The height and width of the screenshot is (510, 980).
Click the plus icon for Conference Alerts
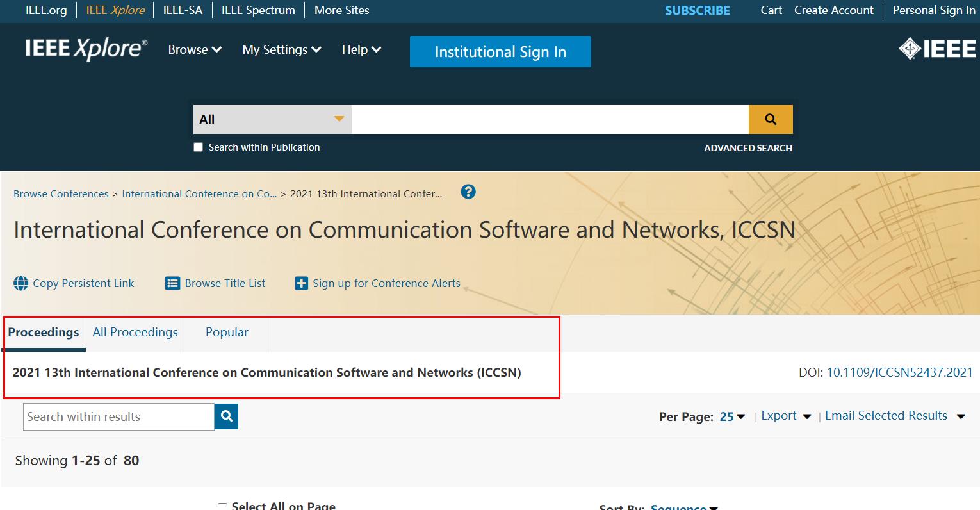[x=301, y=283]
